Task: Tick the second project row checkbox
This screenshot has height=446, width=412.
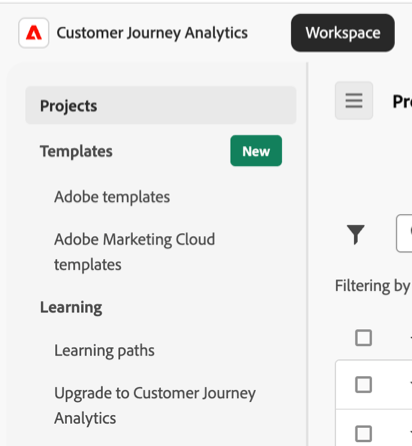Action: click(363, 433)
